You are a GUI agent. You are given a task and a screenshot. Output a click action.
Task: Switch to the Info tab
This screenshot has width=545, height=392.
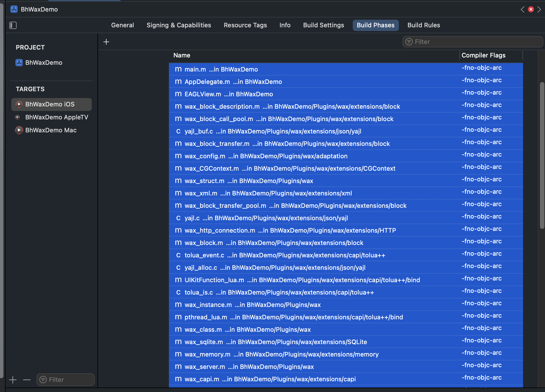(x=285, y=25)
